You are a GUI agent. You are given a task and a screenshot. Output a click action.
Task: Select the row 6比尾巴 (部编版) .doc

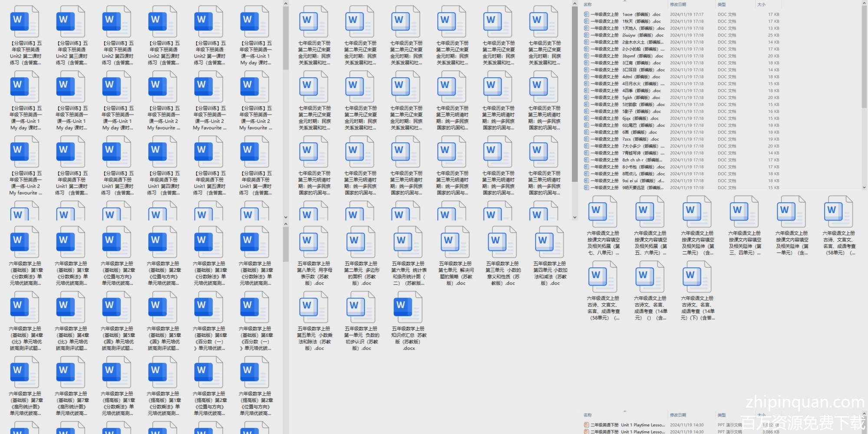coord(681,125)
